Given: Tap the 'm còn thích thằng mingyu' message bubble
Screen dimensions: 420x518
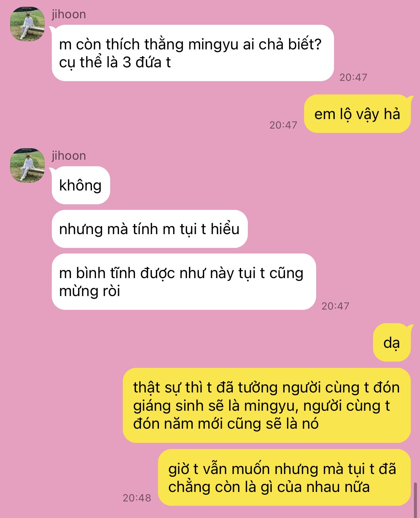Looking at the screenshot, I should pyautogui.click(x=193, y=53).
